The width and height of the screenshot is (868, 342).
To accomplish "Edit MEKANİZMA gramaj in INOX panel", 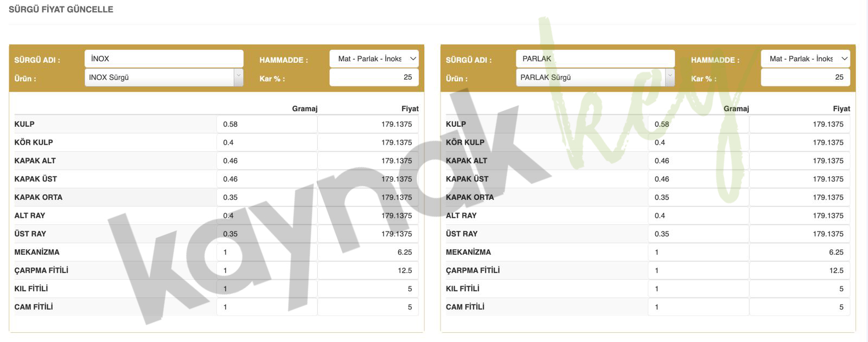I will click(x=267, y=252).
